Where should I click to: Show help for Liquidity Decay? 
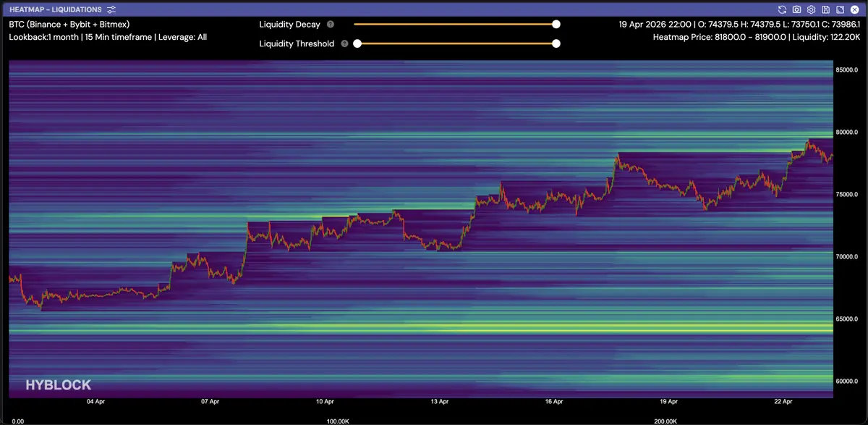coord(331,25)
